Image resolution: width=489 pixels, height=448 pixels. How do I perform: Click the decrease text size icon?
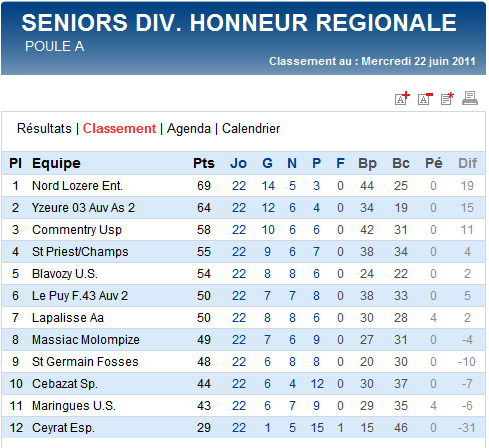coord(425,99)
